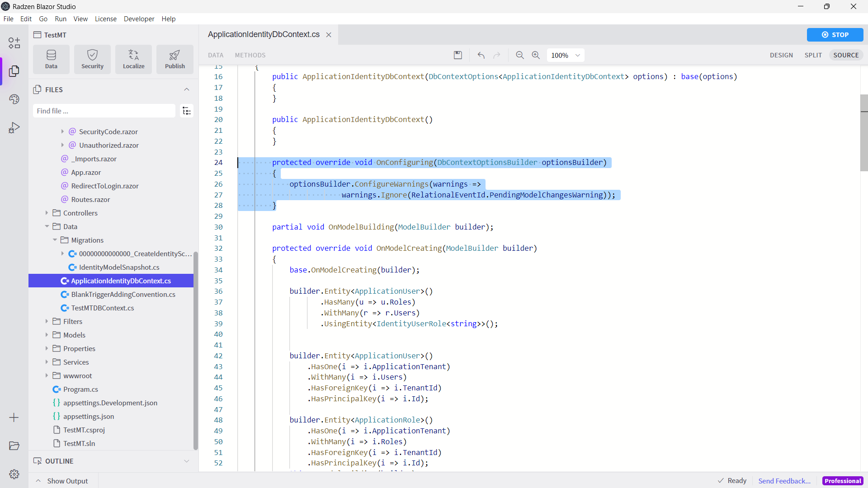This screenshot has height=488, width=868.
Task: Click the file tree scrollbar
Action: pos(196,351)
